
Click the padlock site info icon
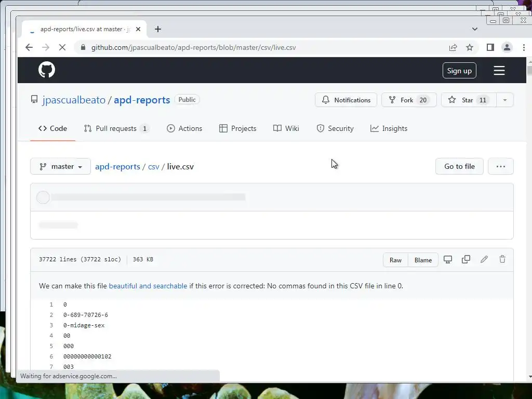point(83,47)
